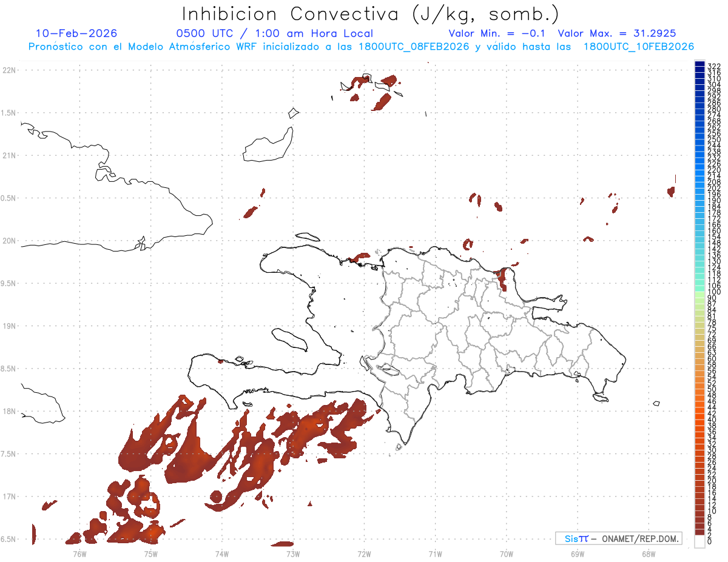This screenshot has height=562, width=728.
Task: Click the "0.5N" latitude label
Action: [x=9, y=198]
